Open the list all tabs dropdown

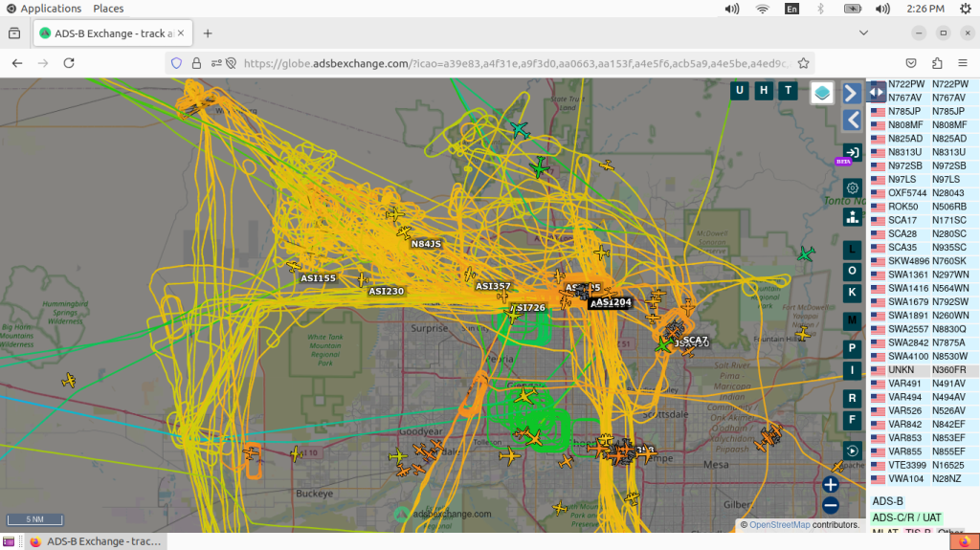[864, 33]
